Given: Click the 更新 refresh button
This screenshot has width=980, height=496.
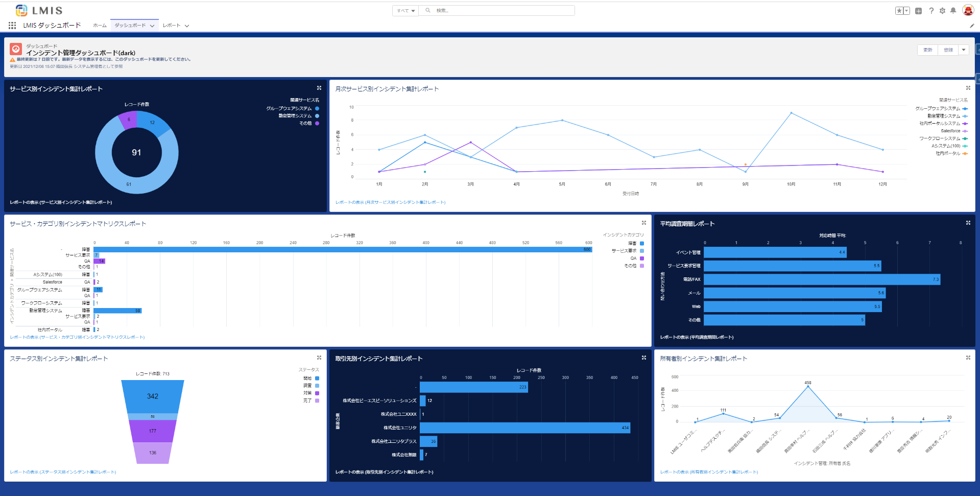Looking at the screenshot, I should [x=927, y=50].
